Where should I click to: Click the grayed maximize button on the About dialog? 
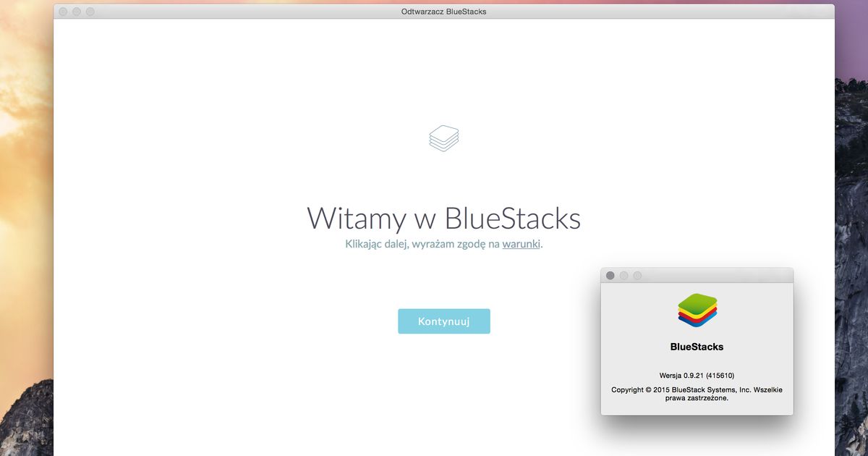(x=637, y=275)
